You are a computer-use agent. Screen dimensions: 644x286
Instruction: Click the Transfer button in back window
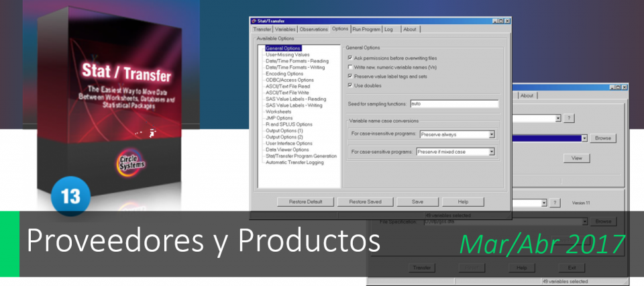click(x=422, y=267)
